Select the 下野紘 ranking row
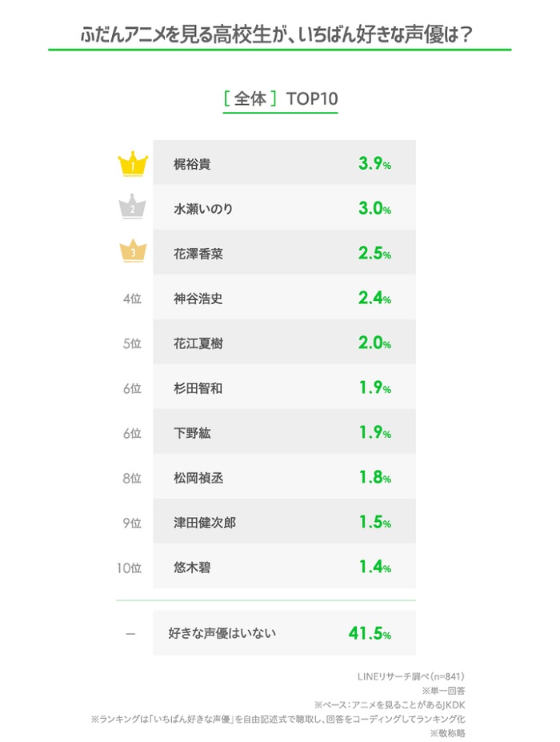 [x=284, y=433]
